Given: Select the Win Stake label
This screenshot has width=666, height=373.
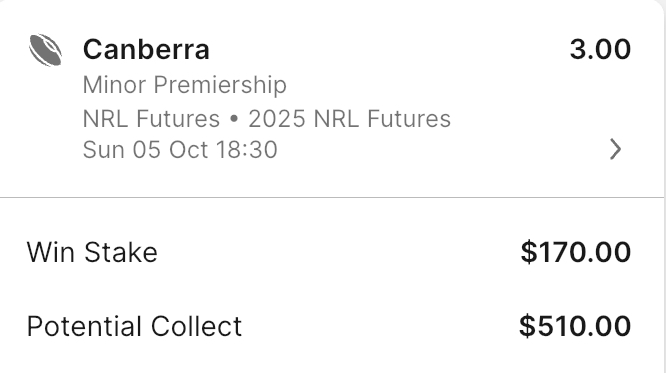Looking at the screenshot, I should pyautogui.click(x=92, y=252).
